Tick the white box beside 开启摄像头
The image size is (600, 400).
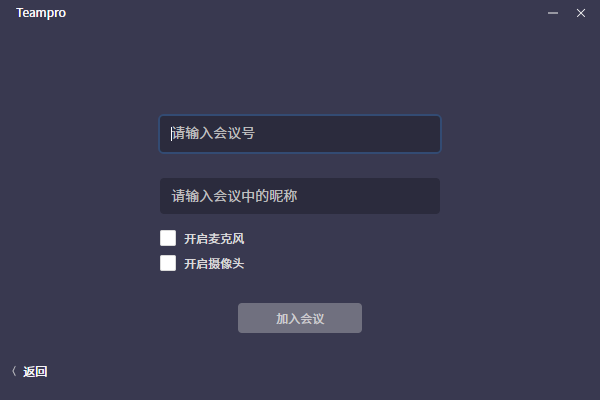click(x=168, y=263)
